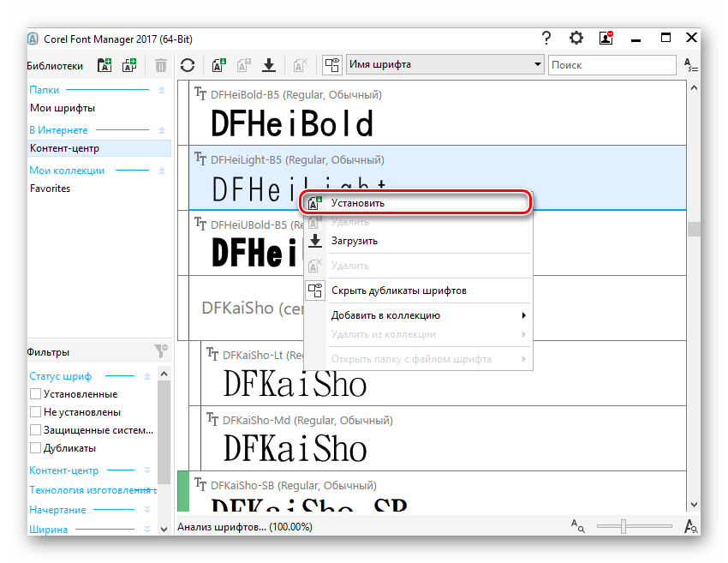728x563 pixels.
Task: Click the TrueType icon beside DFKaiSho-Md
Action: coord(212,419)
